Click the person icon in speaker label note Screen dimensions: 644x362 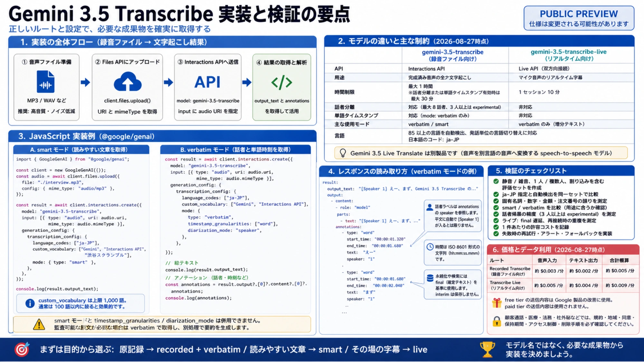430,207
